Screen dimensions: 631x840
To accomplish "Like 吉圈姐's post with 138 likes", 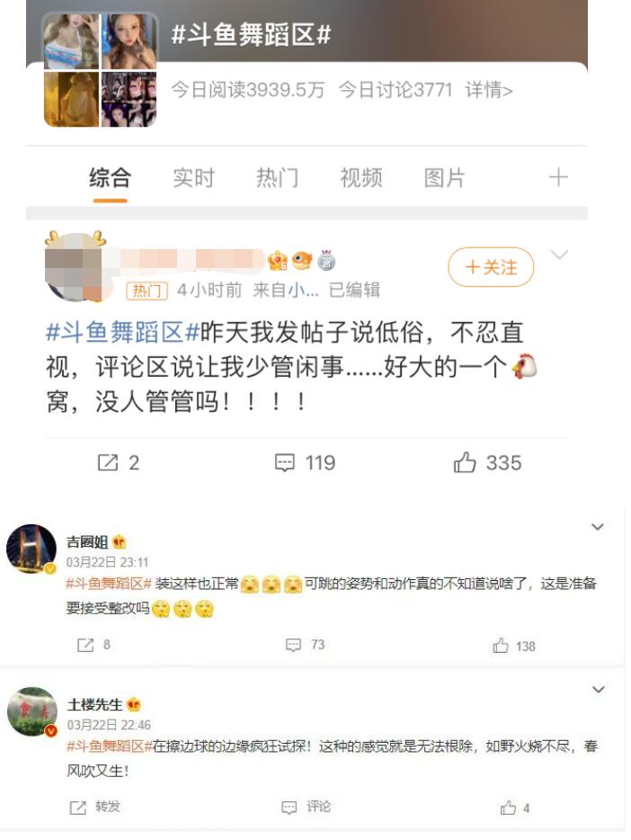I will pos(501,646).
